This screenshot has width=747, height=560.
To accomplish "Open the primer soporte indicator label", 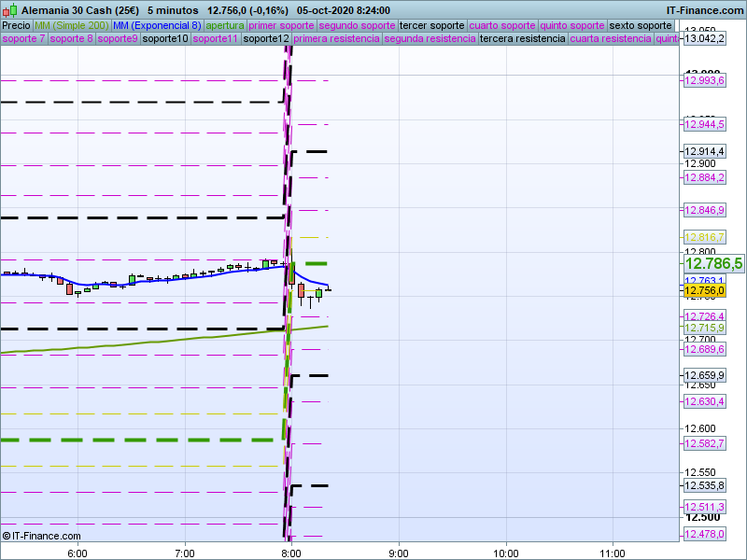I will coord(282,25).
